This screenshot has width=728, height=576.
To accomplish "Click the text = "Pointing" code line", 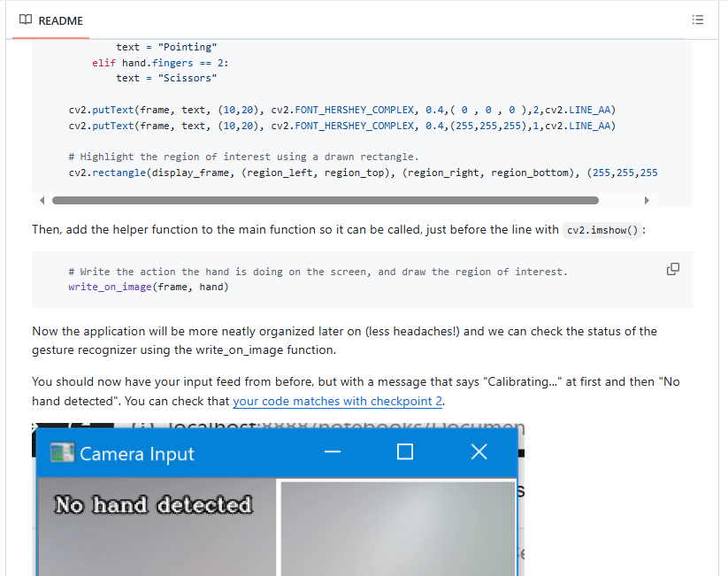I will (166, 47).
